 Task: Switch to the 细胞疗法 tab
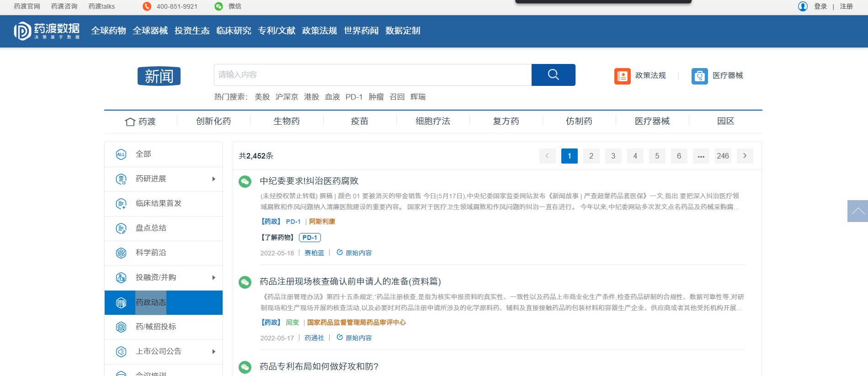pos(433,121)
